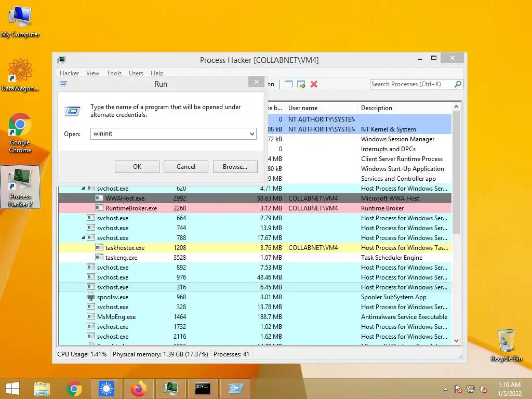
Task: Open File Explorer from the taskbar
Action: pos(42,389)
